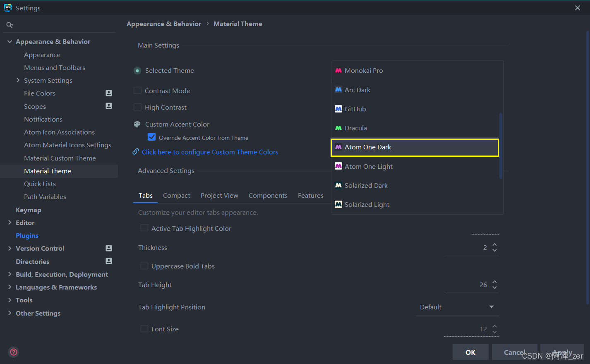Open the Path Variables page
This screenshot has height=364, width=590.
[45, 196]
